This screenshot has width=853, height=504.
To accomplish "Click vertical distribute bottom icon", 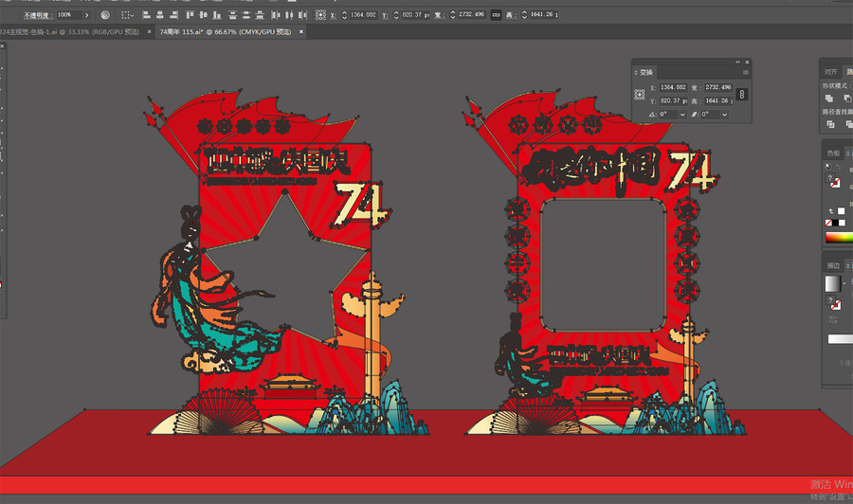I will point(260,15).
